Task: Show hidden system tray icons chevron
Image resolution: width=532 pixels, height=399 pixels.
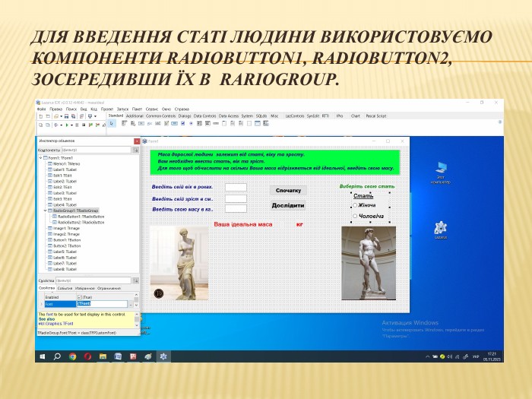Action: coord(427,357)
